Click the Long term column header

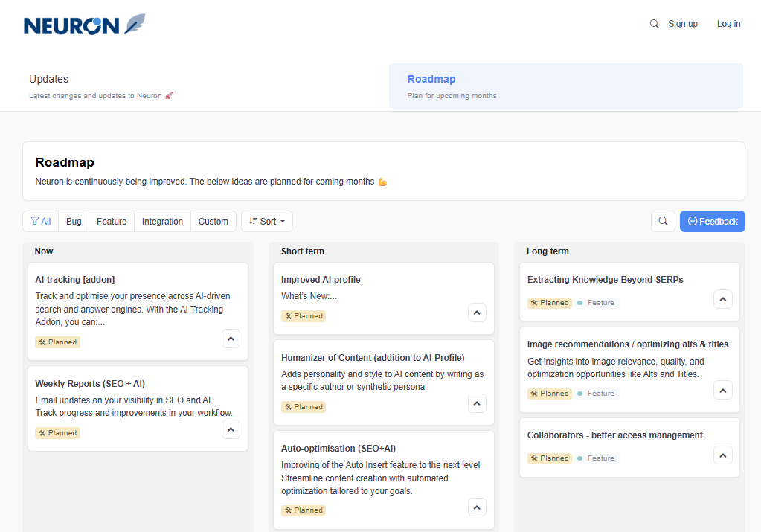coord(548,251)
